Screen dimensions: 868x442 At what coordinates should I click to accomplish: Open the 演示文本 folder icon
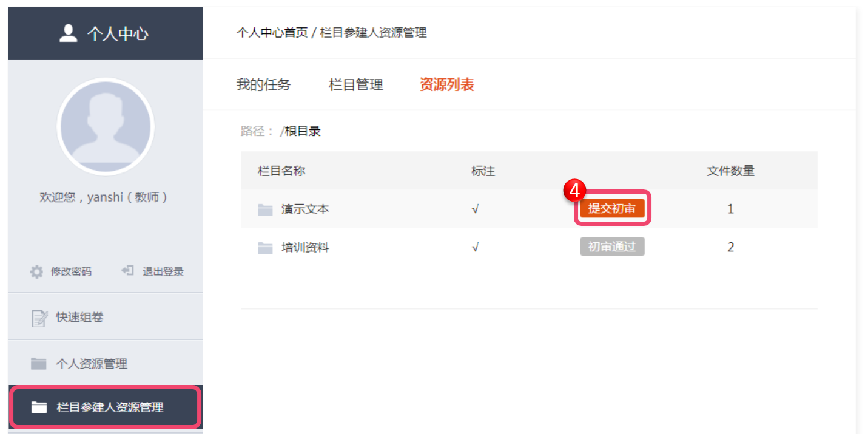(x=265, y=209)
